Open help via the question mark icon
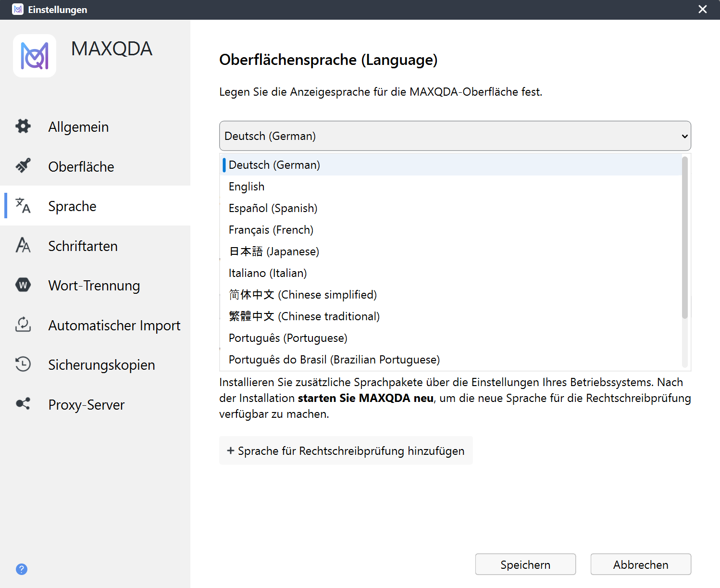The height and width of the screenshot is (588, 720). tap(22, 569)
